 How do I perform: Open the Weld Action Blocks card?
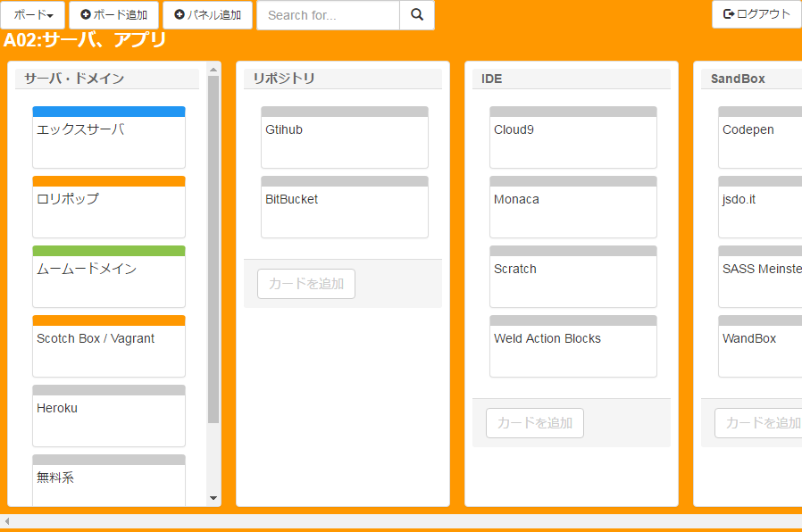tap(573, 346)
